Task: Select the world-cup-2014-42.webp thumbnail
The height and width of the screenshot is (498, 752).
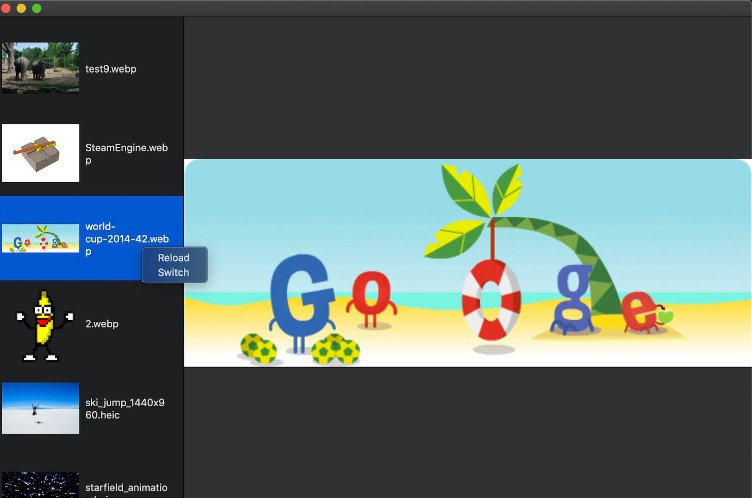Action: pyautogui.click(x=40, y=238)
